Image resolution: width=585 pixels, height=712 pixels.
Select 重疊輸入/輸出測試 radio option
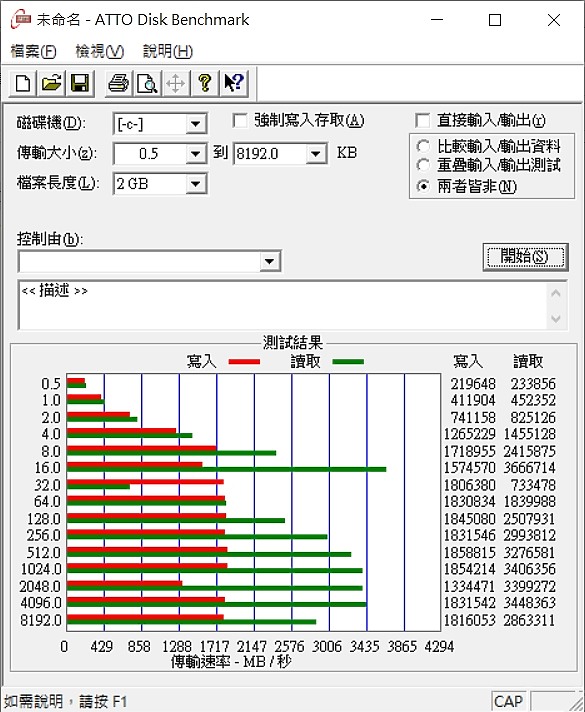pos(423,165)
